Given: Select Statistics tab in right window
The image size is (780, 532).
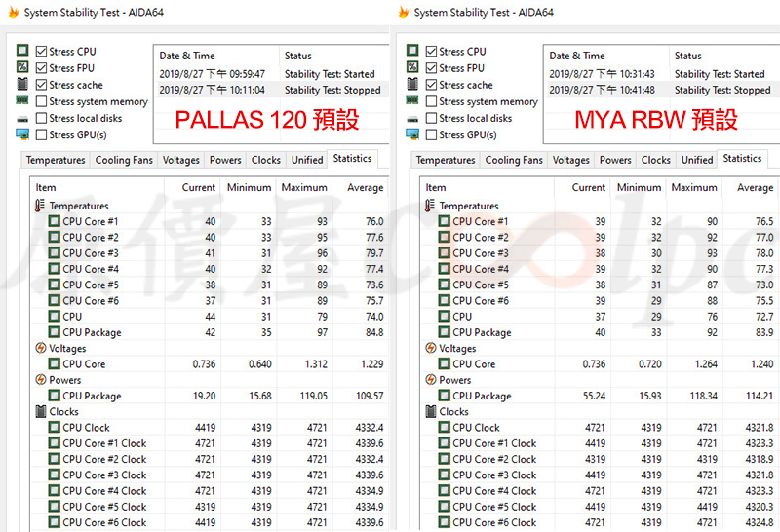Looking at the screenshot, I should tap(742, 159).
